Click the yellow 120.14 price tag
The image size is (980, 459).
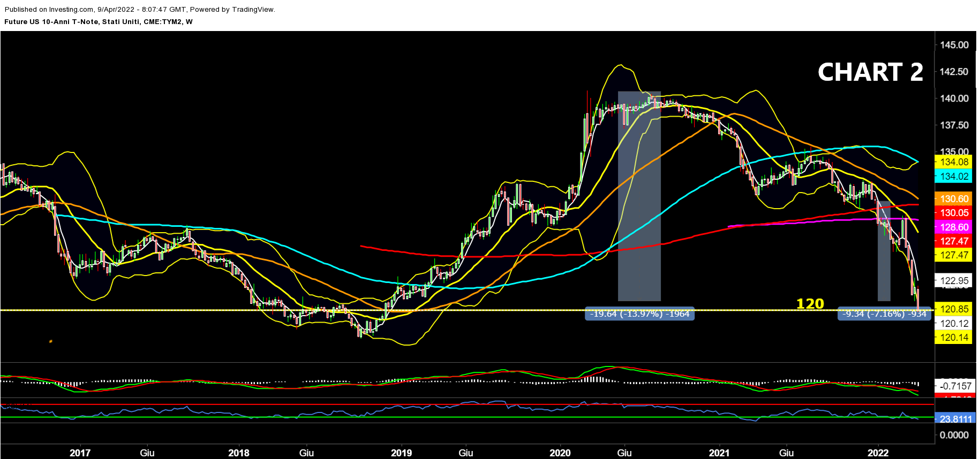pos(954,338)
